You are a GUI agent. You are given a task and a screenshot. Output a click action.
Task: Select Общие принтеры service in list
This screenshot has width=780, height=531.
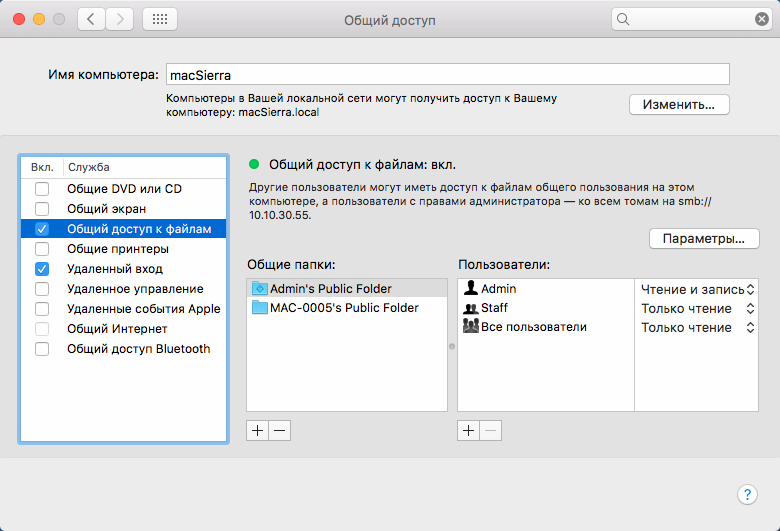coord(117,249)
